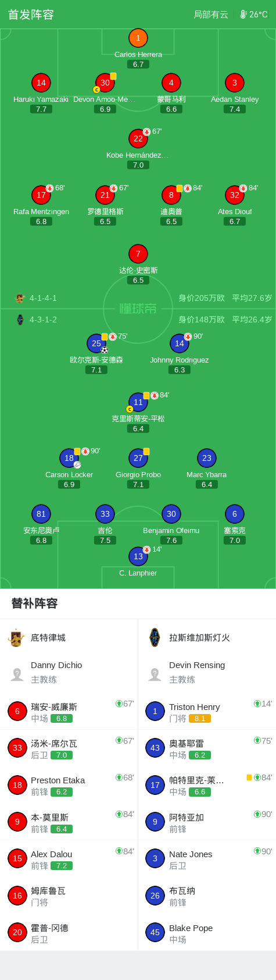Select substitute Triston Henry's row
The image size is (276, 980).
pyautogui.click(x=207, y=711)
